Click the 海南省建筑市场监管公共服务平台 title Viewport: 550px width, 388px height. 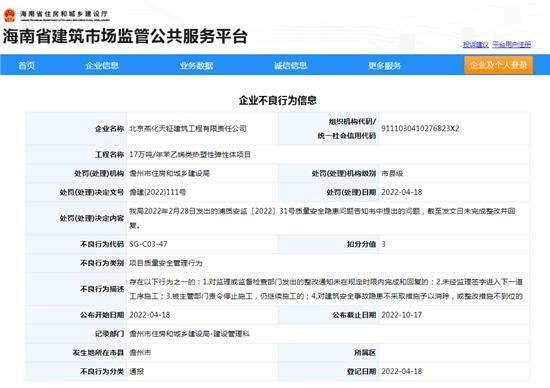pyautogui.click(x=126, y=36)
